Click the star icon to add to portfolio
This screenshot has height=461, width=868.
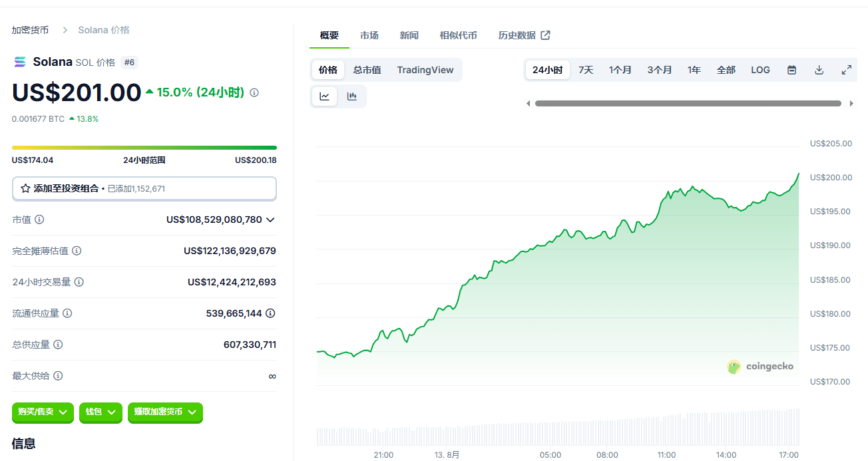tap(25, 188)
